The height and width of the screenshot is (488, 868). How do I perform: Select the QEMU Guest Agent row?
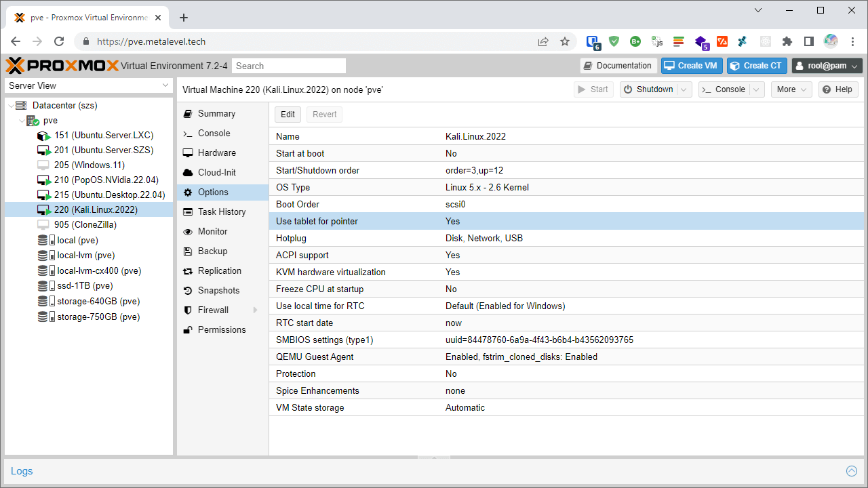click(x=566, y=357)
